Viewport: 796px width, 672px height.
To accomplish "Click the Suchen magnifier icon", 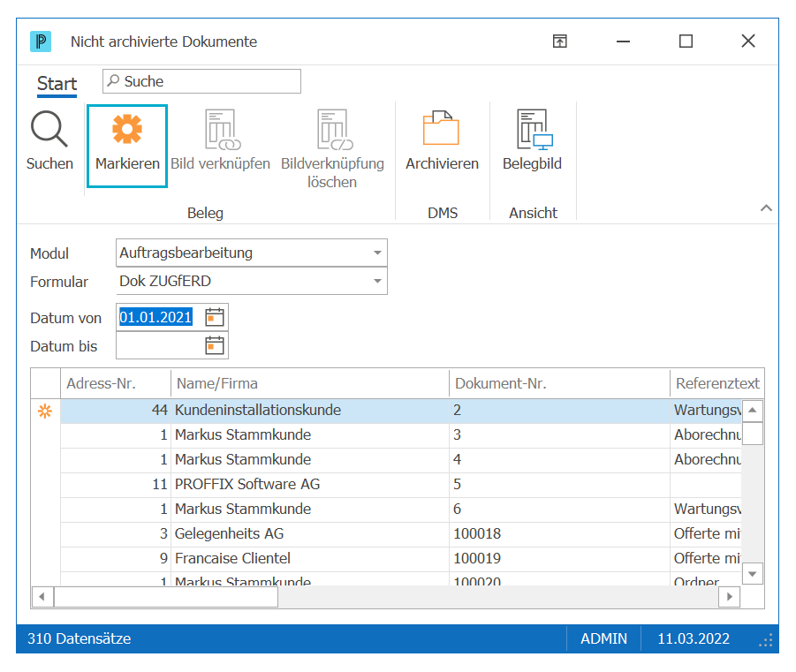I will click(49, 129).
